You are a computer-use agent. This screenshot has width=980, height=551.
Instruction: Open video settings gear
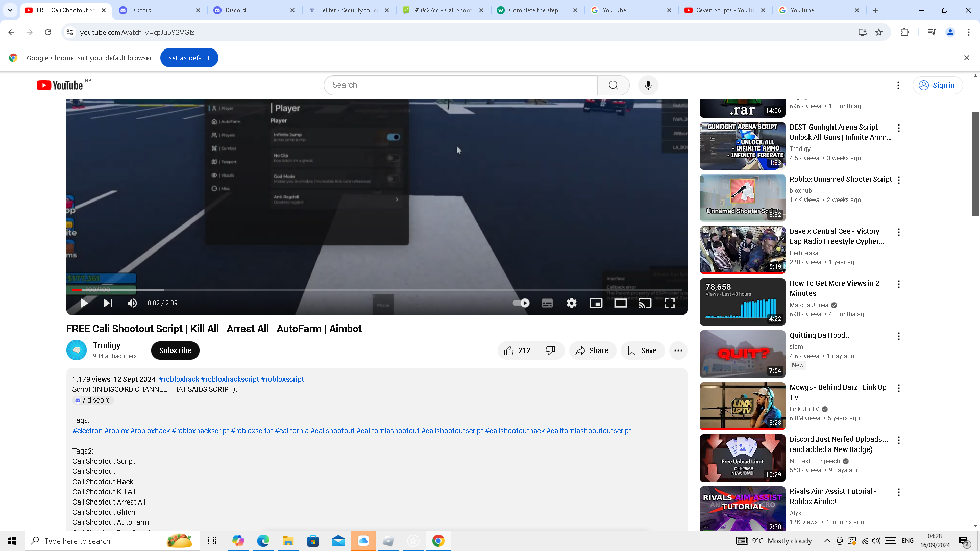(x=572, y=303)
